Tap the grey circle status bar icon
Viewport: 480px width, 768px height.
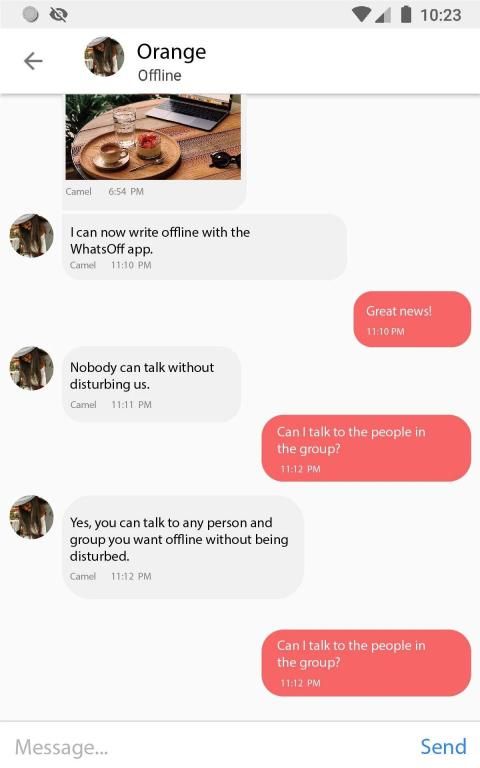31,14
